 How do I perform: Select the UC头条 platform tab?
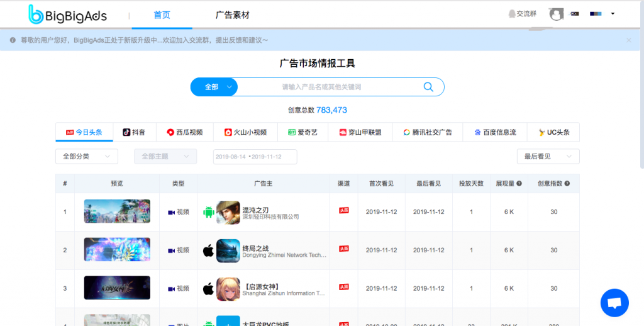tap(553, 132)
